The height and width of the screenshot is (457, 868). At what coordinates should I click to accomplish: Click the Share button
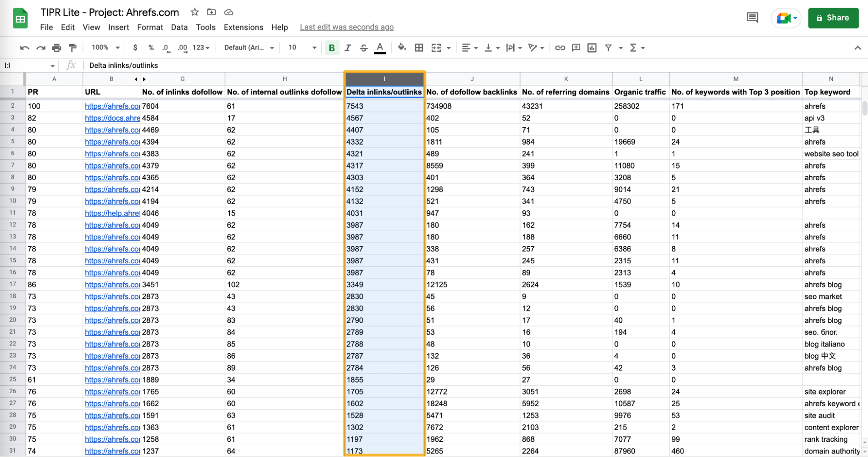pos(833,17)
